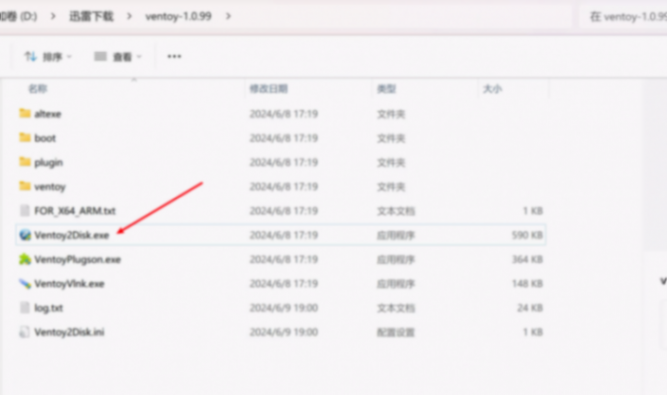Go to 迅雷下载 folder in breadcrumb
Screen dimensions: 667x395
pos(91,16)
